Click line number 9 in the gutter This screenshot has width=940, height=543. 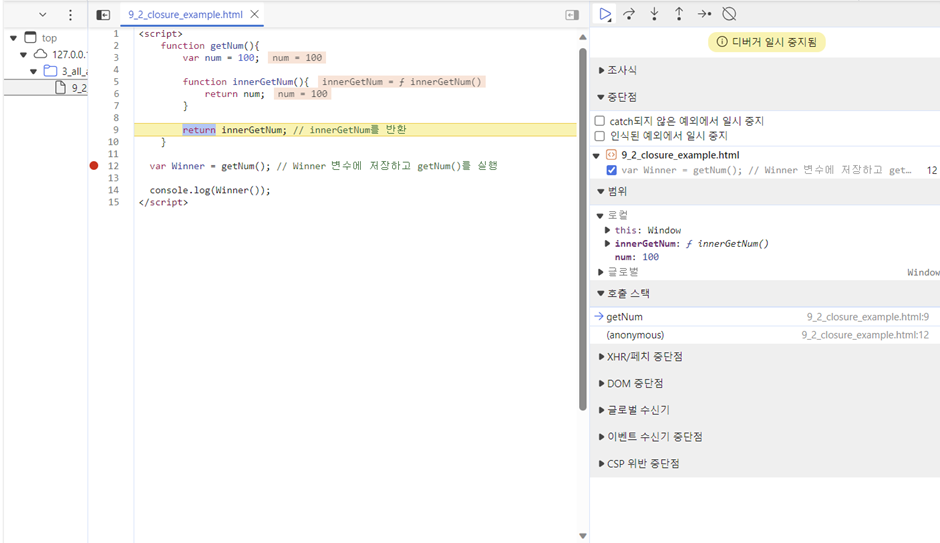(x=116, y=130)
